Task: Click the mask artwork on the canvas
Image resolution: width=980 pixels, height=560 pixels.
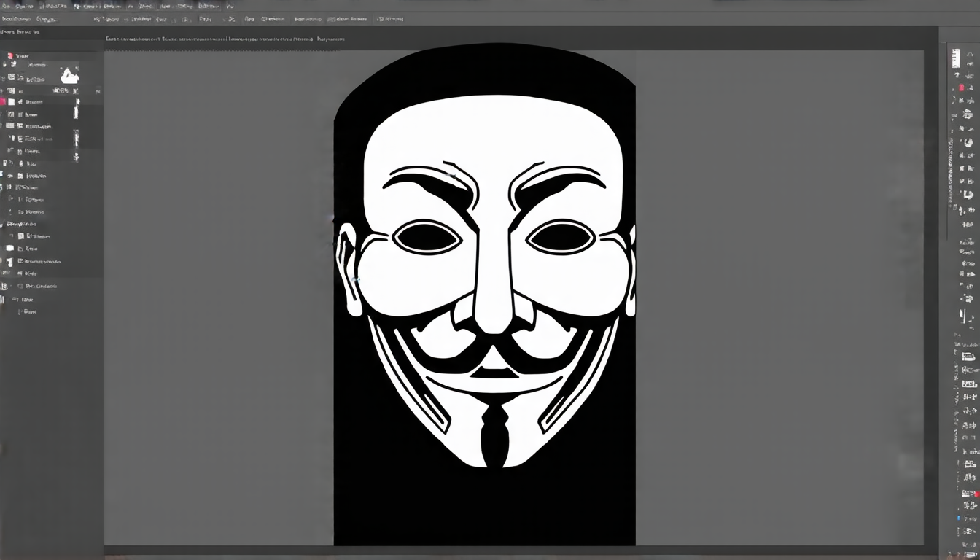Action: (485, 295)
